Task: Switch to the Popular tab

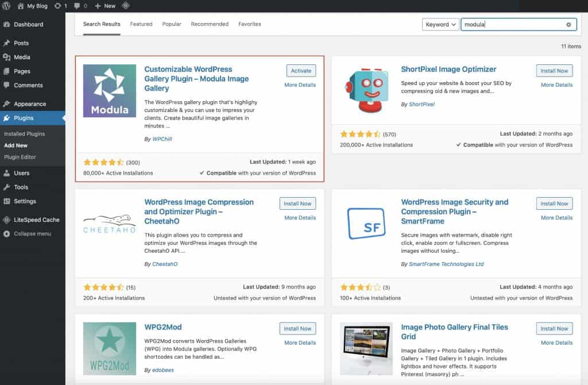Action: 171,24
